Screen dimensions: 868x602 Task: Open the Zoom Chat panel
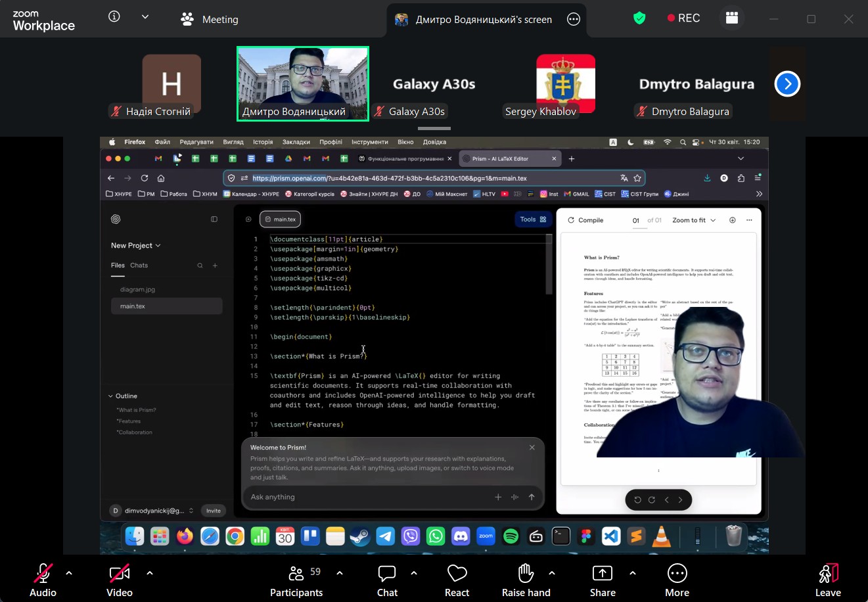(387, 581)
